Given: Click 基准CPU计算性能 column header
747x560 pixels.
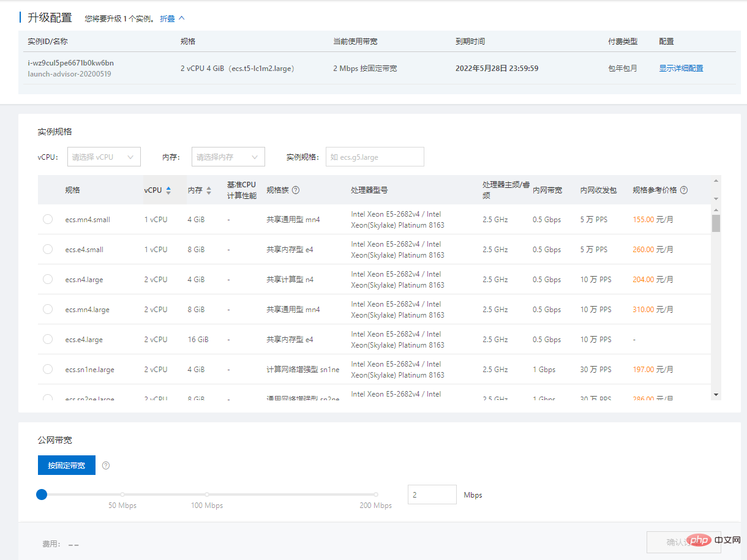Looking at the screenshot, I should pyautogui.click(x=241, y=190).
